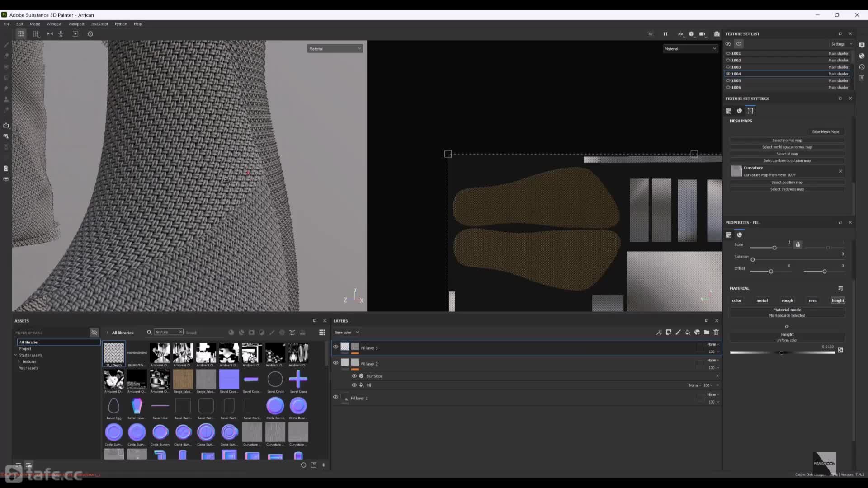Viewport: 868px width, 488px height.
Task: Toggle the scale lock icon
Action: click(x=798, y=244)
